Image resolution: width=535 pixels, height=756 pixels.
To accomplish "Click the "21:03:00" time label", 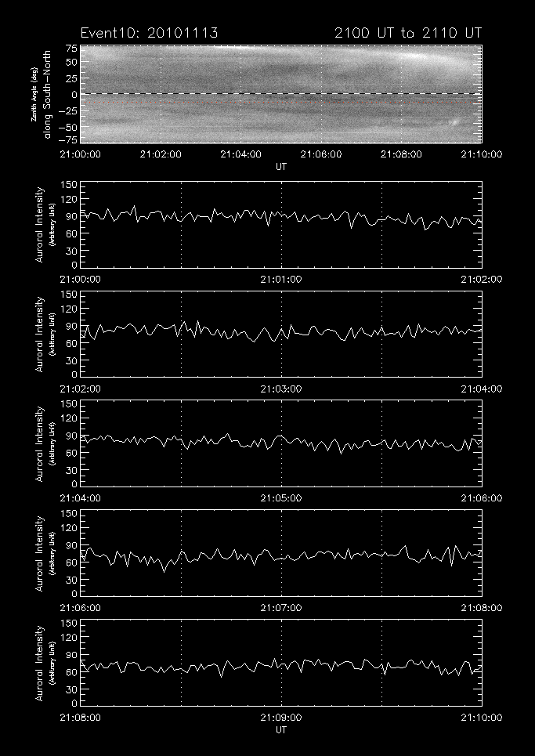I will (x=281, y=389).
